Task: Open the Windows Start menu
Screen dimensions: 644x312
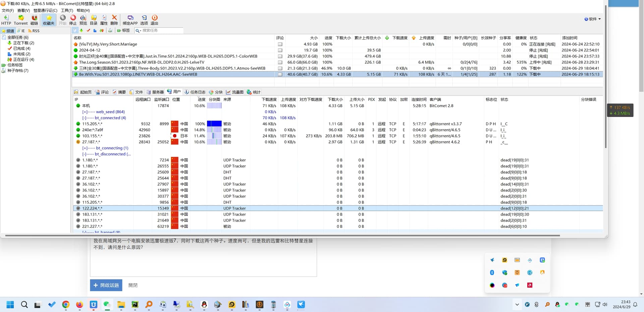Action: click(10, 305)
